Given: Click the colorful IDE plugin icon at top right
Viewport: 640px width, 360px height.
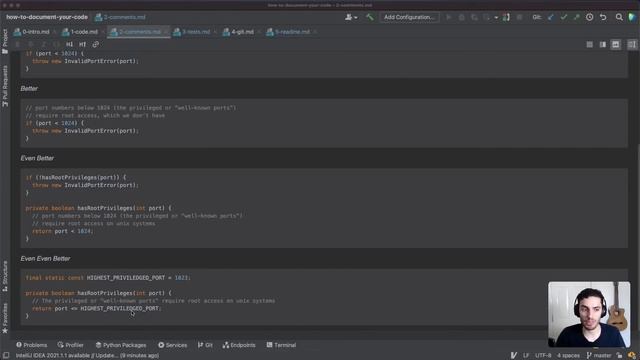Looking at the screenshot, I should [632, 17].
